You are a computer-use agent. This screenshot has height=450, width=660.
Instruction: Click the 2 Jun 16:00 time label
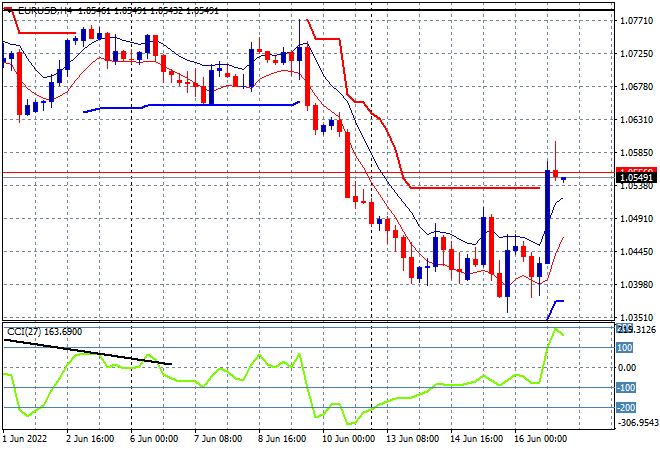click(90, 439)
